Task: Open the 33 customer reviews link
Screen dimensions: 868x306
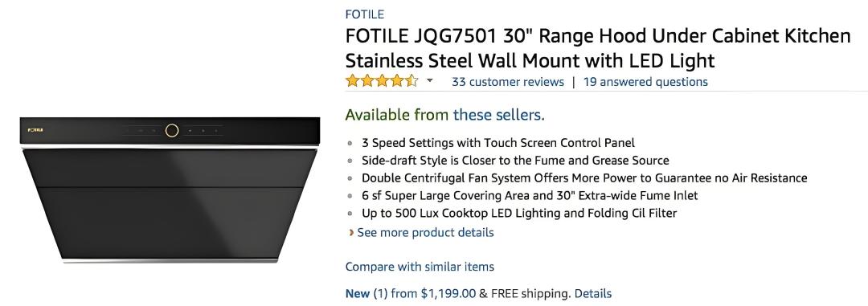Action: click(x=508, y=82)
